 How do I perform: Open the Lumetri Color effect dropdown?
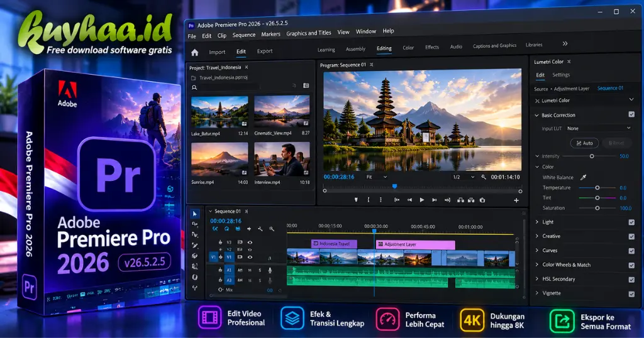[631, 100]
